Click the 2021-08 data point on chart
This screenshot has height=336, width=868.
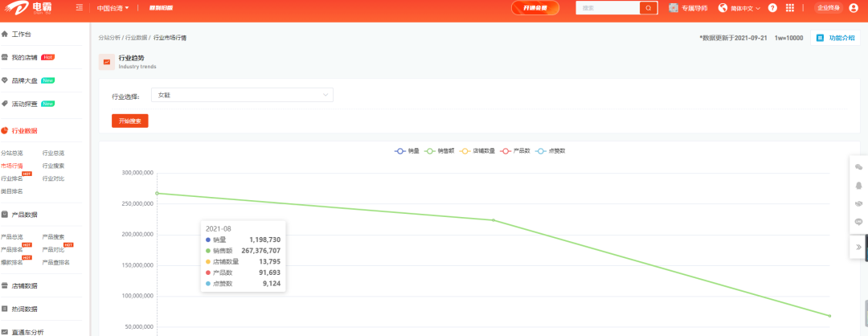click(x=158, y=193)
